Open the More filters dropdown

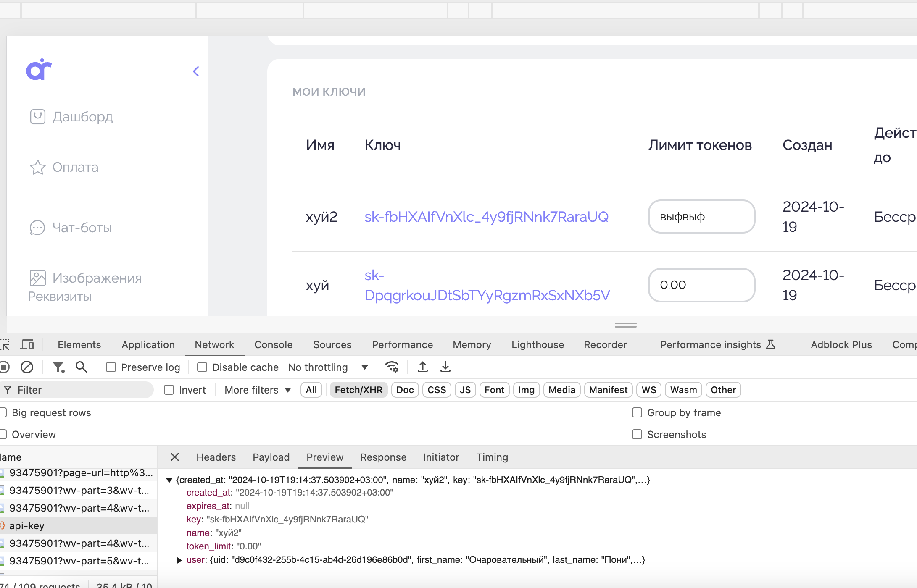(258, 390)
